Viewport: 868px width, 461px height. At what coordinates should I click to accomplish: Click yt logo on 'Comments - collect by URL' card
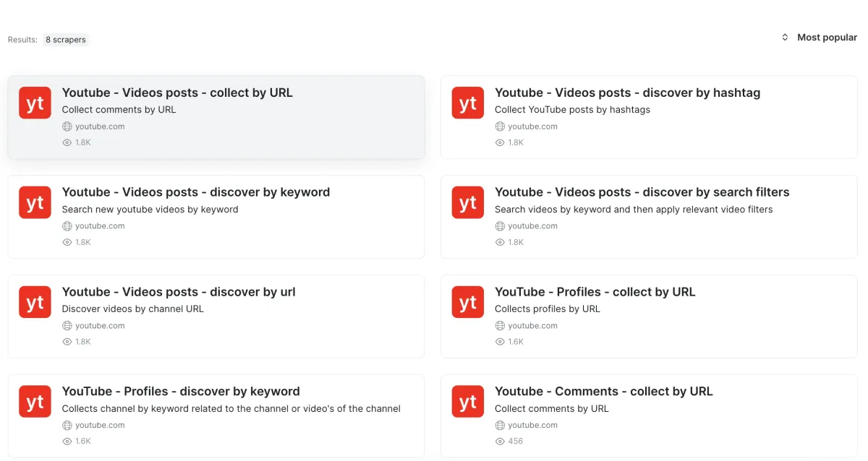tap(468, 401)
